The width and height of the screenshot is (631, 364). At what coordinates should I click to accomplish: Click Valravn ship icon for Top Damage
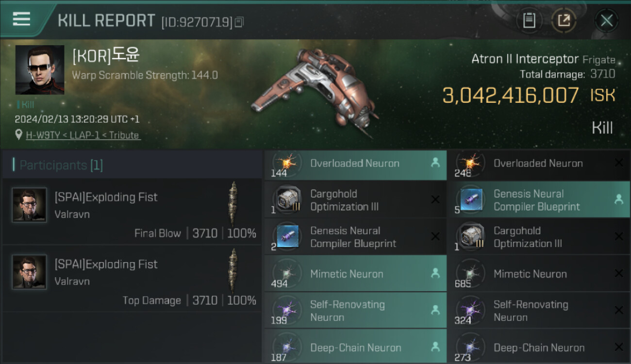point(233,271)
